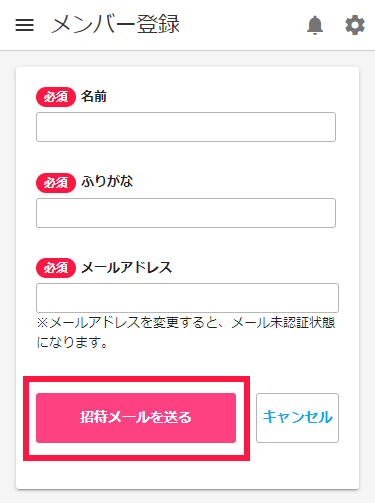
Task: Click the メンバー登録 page title
Action: pos(115,25)
